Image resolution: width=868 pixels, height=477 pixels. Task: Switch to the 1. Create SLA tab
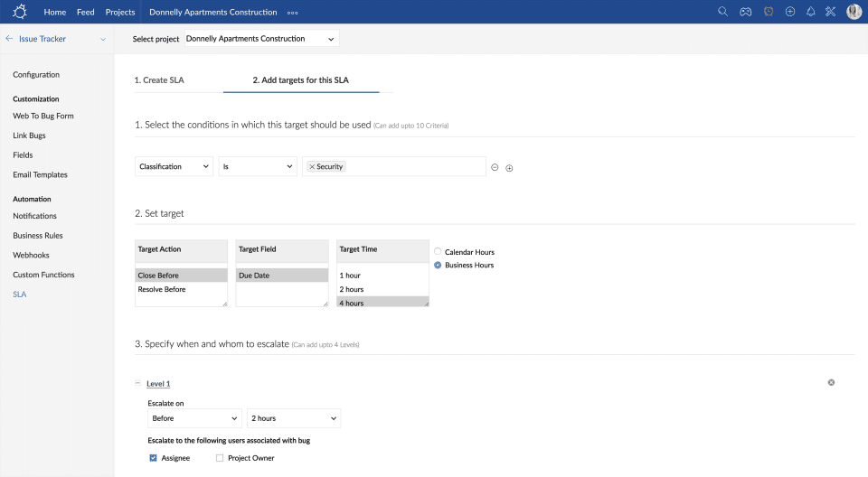[159, 80]
